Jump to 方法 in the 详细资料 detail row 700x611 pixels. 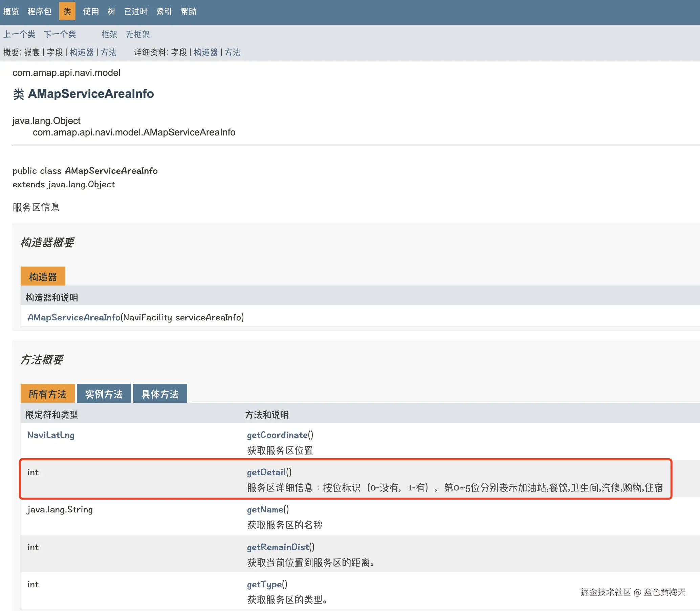click(x=233, y=52)
